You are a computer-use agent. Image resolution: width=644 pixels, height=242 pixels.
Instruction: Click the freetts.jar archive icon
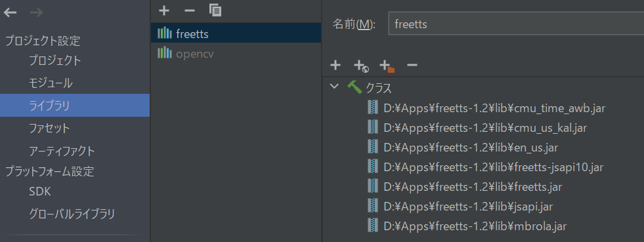tap(372, 186)
